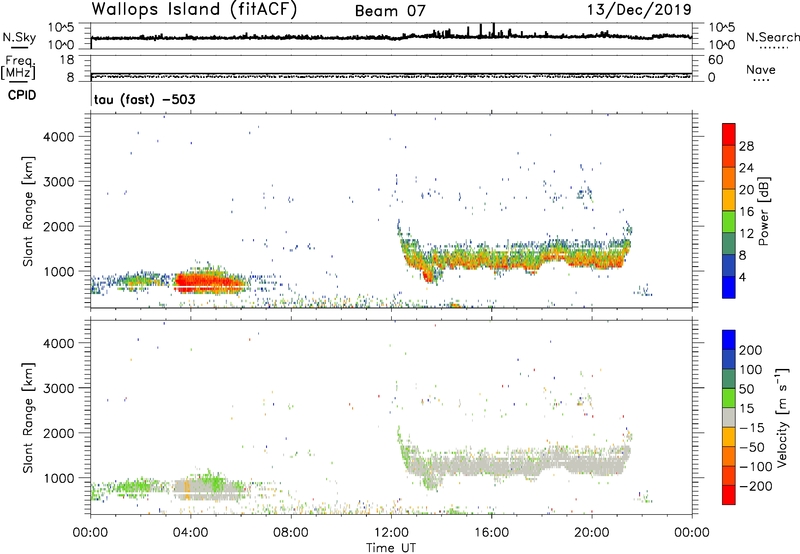
Task: Click the 'tau (fast) -503' mode text
Action: coord(144,99)
